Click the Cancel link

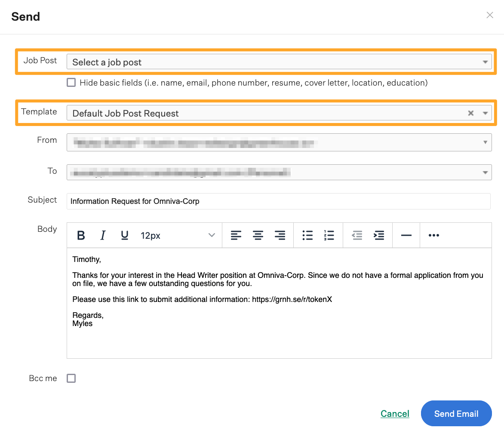[395, 414]
